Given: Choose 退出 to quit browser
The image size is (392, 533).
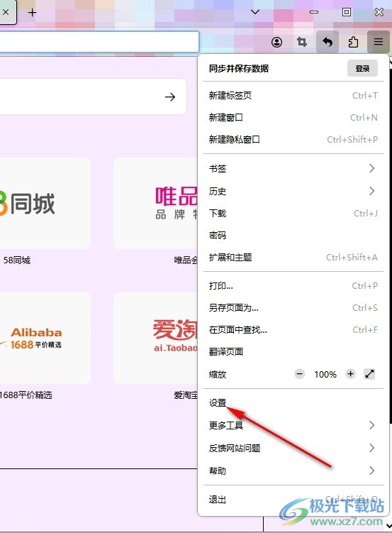Looking at the screenshot, I should click(293, 500).
